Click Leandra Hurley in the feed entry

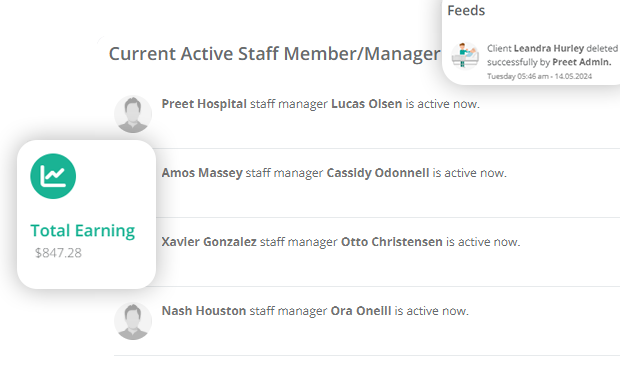[x=549, y=48]
